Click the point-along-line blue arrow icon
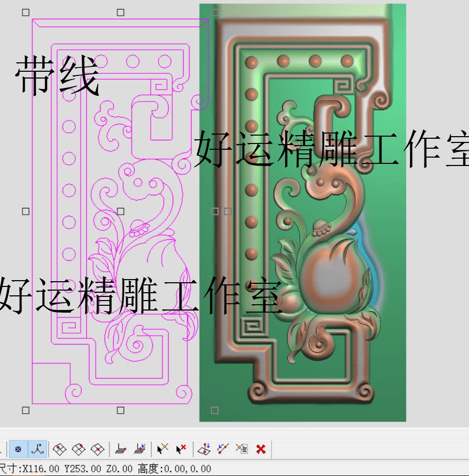469x476 pixels. pyautogui.click(x=223, y=449)
